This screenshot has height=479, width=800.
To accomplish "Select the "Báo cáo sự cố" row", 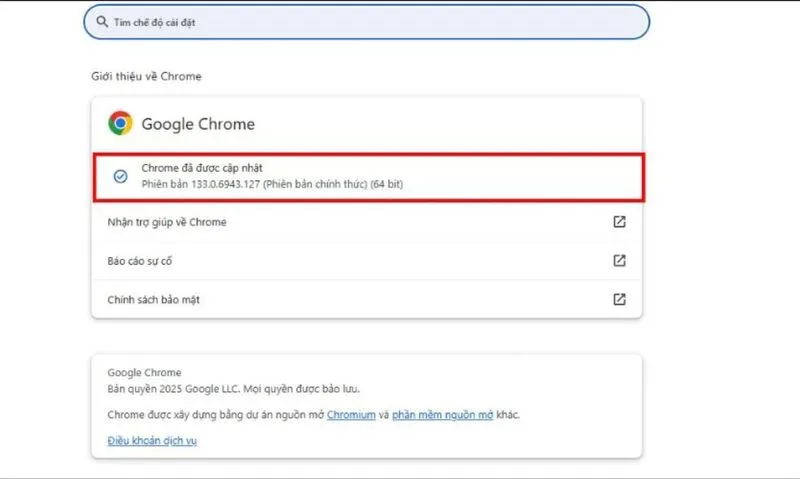I will pos(144,261).
